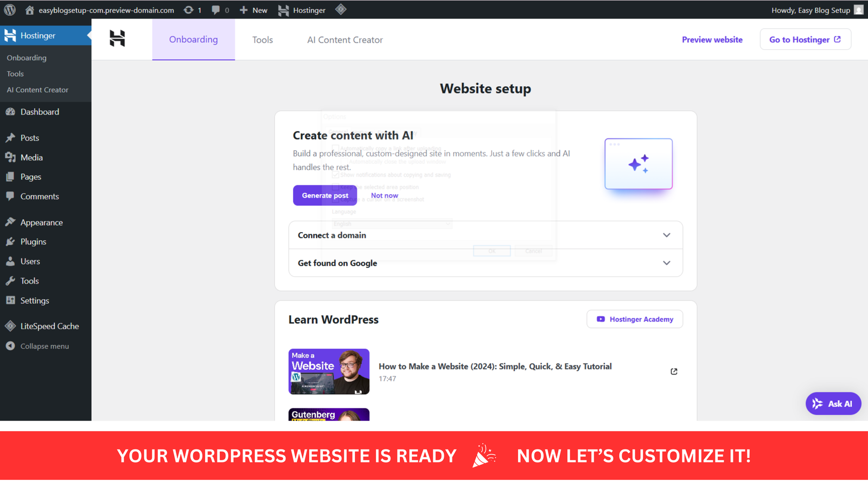
Task: Click the AI sparkle illustration card
Action: [639, 164]
